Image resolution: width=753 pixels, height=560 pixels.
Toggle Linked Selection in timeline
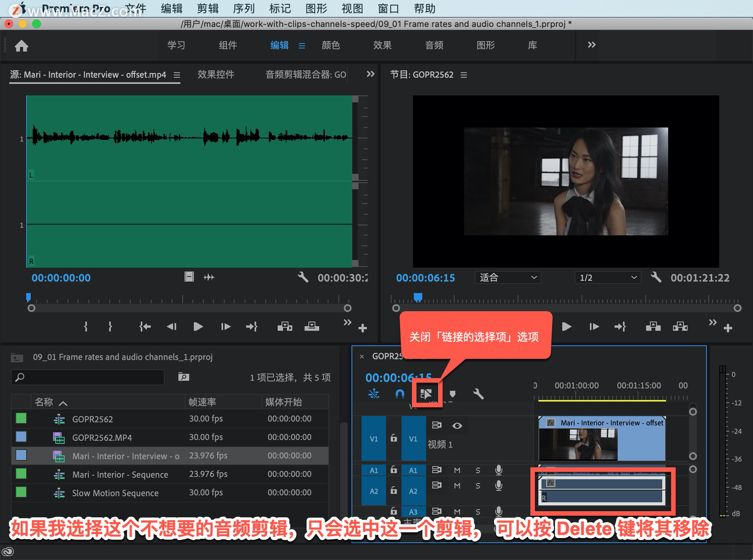(x=426, y=393)
